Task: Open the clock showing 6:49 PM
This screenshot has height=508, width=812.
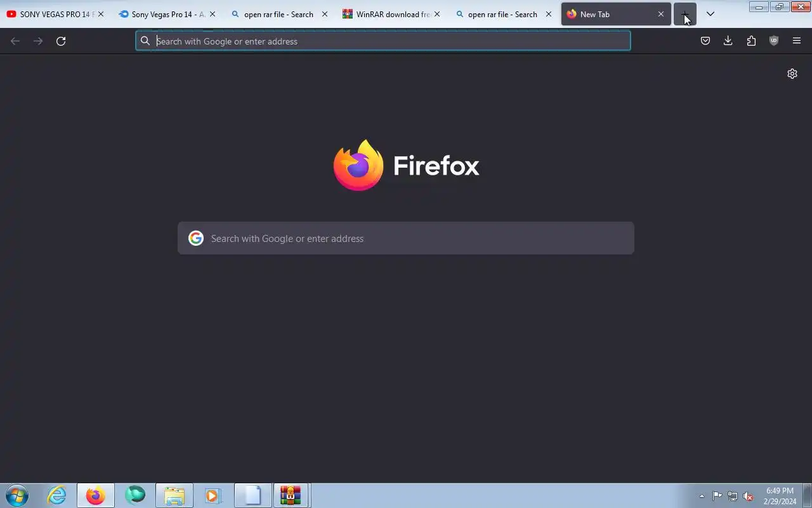Action: coord(780,496)
